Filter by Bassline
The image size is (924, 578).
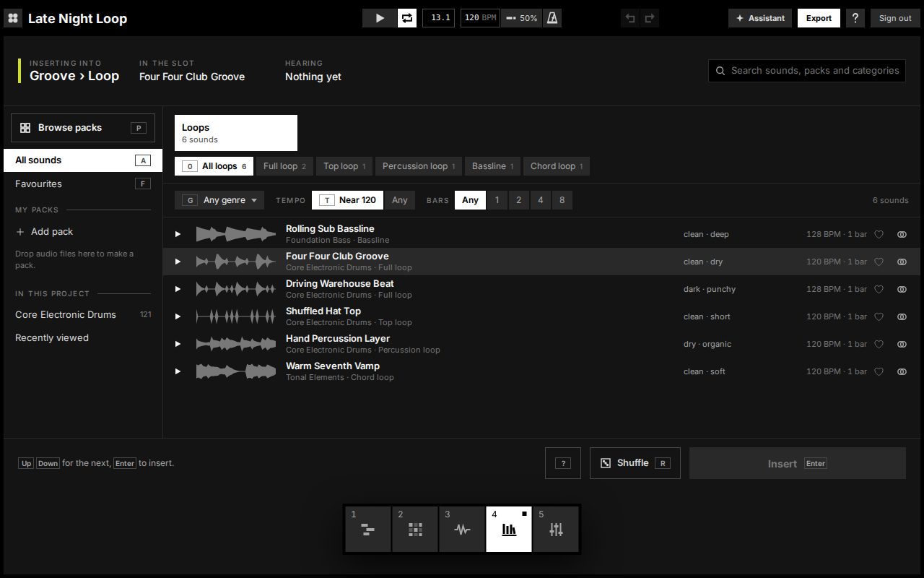(x=492, y=166)
